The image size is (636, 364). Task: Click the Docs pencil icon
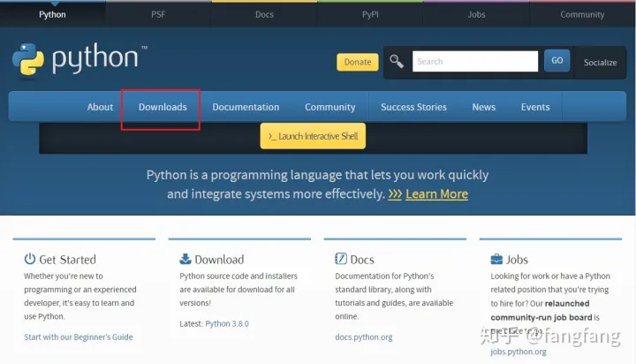[341, 259]
